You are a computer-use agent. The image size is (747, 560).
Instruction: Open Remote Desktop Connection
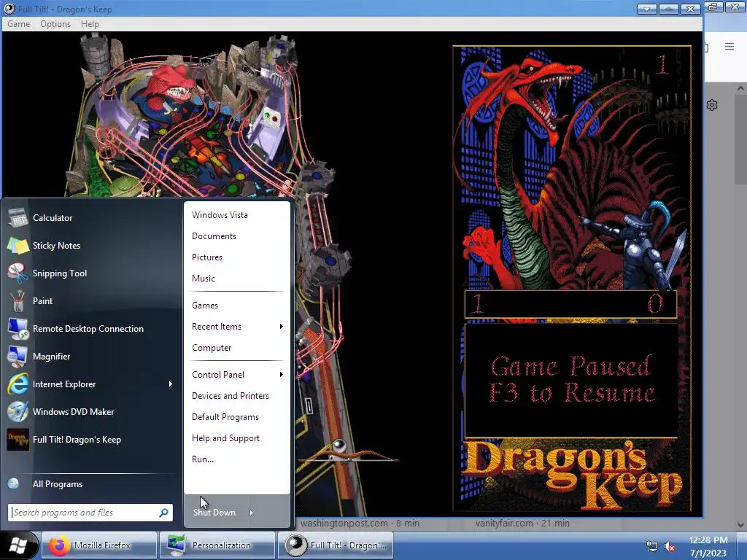88,329
